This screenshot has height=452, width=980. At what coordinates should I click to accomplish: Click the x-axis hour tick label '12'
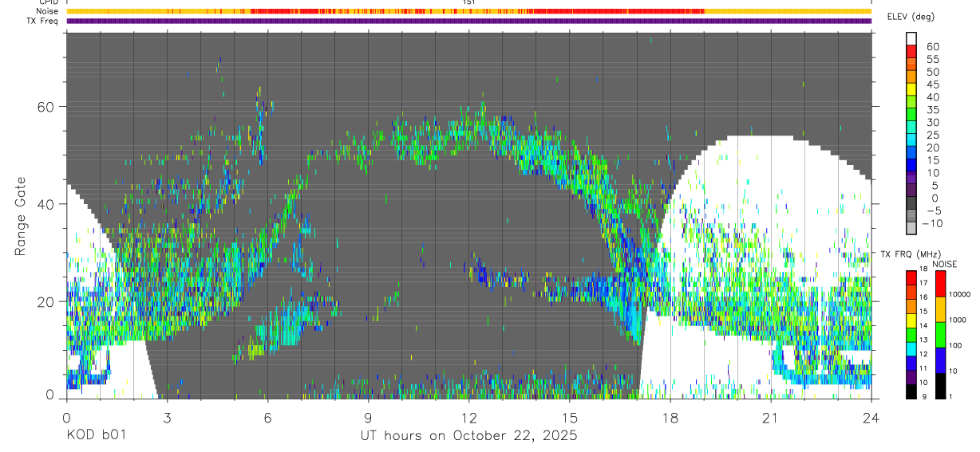[x=468, y=417]
